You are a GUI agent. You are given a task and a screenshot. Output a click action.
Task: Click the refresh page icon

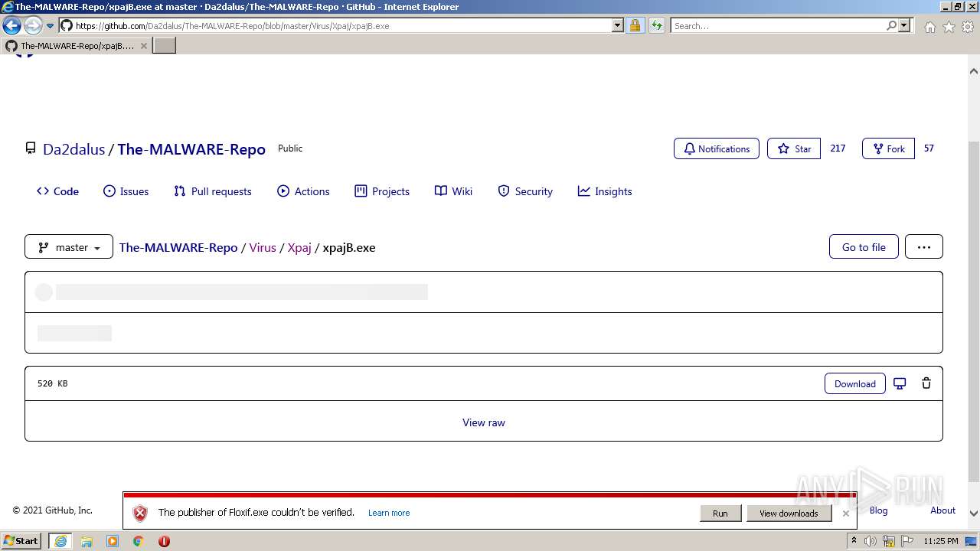click(656, 25)
